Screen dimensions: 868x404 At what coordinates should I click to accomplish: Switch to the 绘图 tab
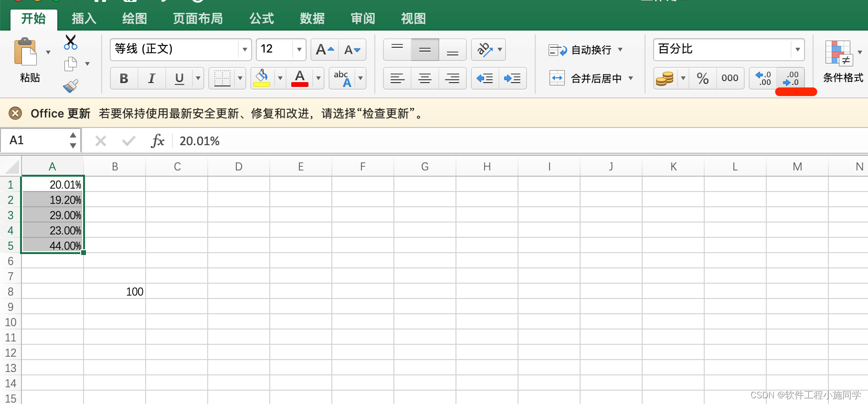pyautogui.click(x=135, y=19)
